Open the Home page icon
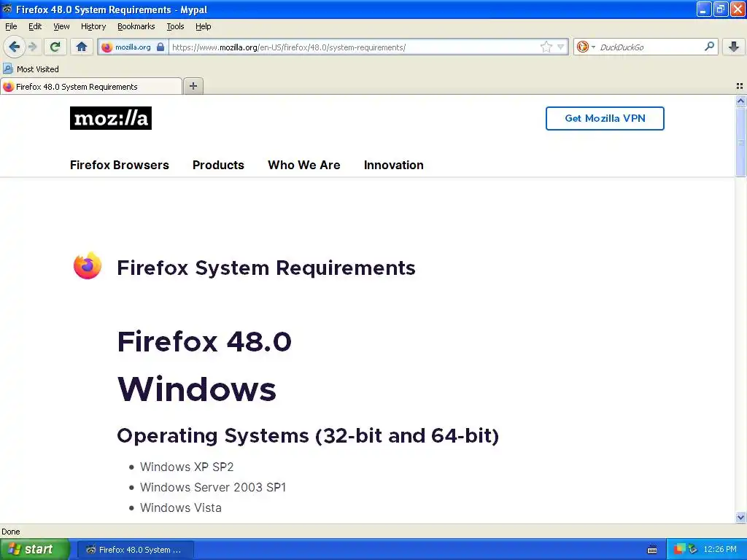747x560 pixels. (82, 47)
